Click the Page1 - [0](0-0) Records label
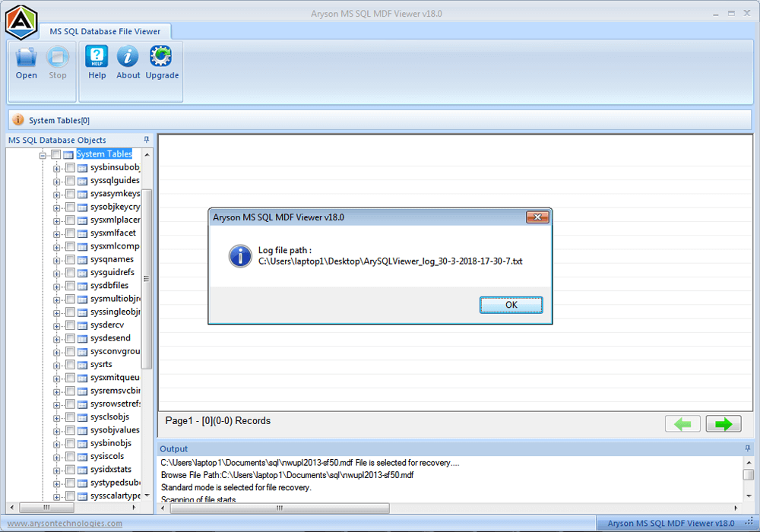760x532 pixels. click(x=217, y=420)
